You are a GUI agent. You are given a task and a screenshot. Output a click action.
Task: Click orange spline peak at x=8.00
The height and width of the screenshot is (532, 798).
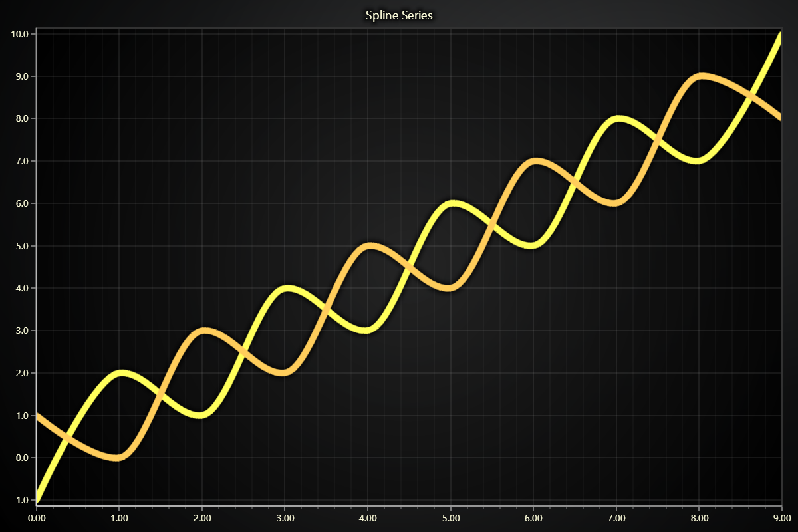tap(700, 76)
